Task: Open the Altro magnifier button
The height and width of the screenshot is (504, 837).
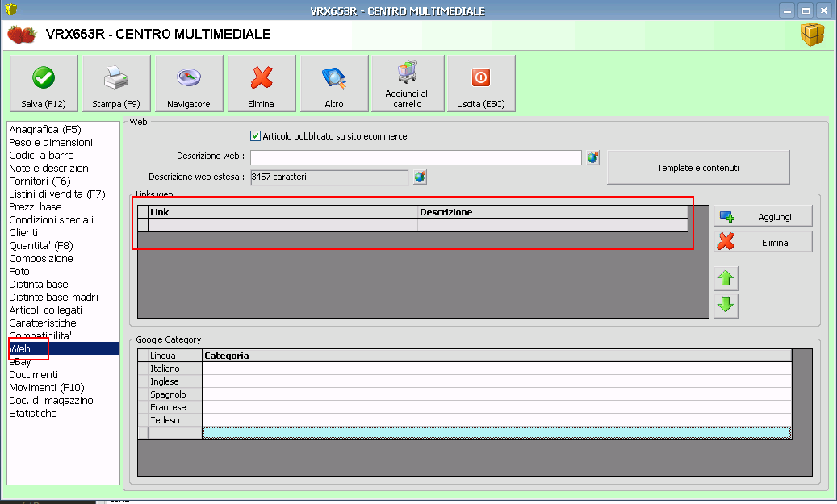Action: (334, 84)
